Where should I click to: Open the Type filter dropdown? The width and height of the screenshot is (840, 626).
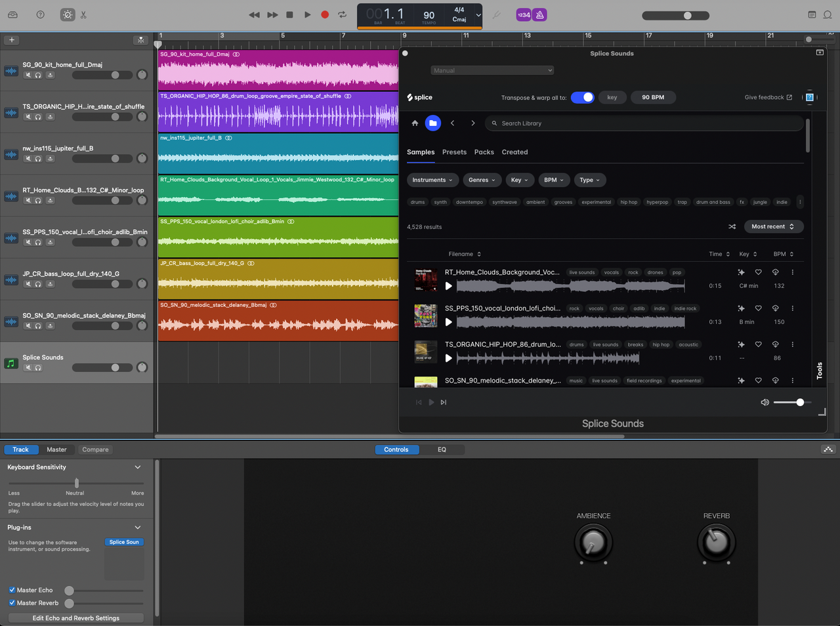click(590, 180)
